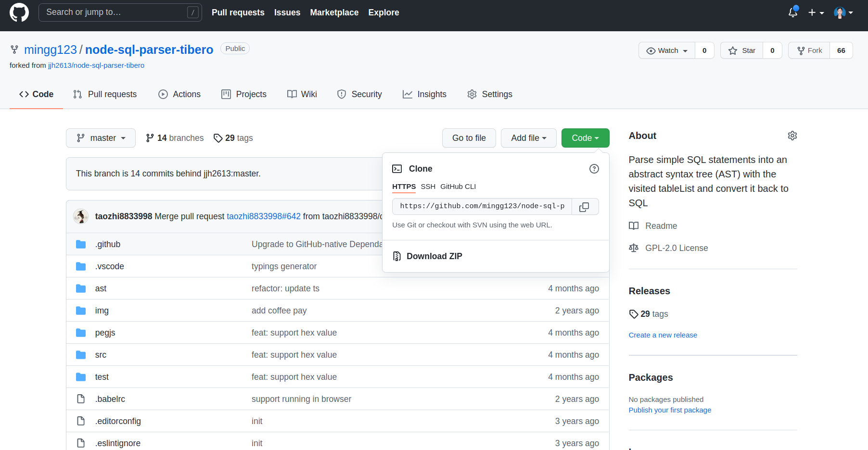Click the img folder icon
Screen dimensions: 868x450
coord(81,311)
